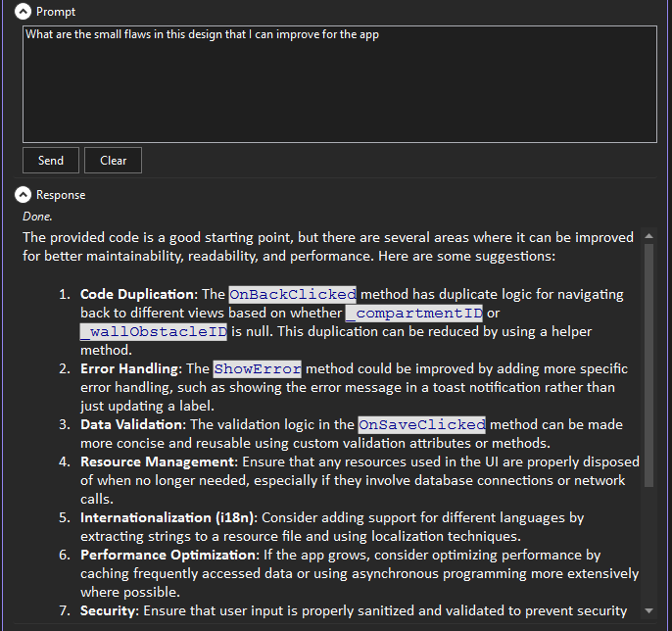Click the Resource Management heading

tap(155, 461)
